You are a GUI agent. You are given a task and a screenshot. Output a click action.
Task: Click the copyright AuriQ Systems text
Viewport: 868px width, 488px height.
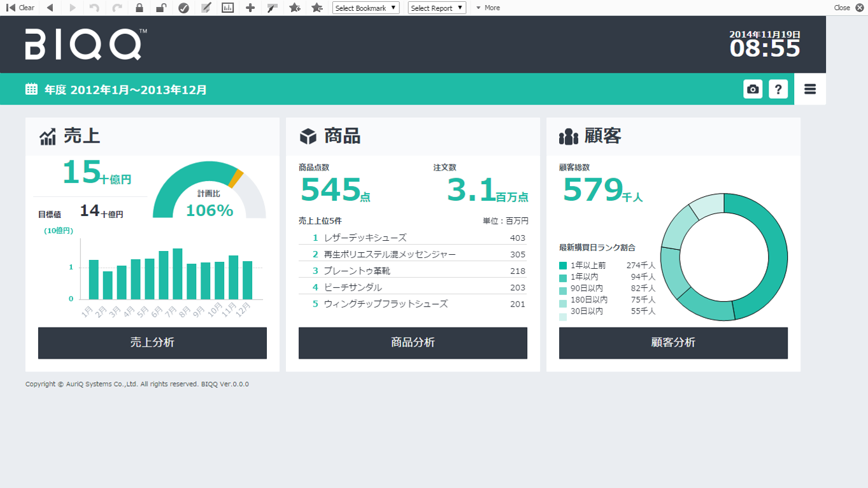point(137,384)
